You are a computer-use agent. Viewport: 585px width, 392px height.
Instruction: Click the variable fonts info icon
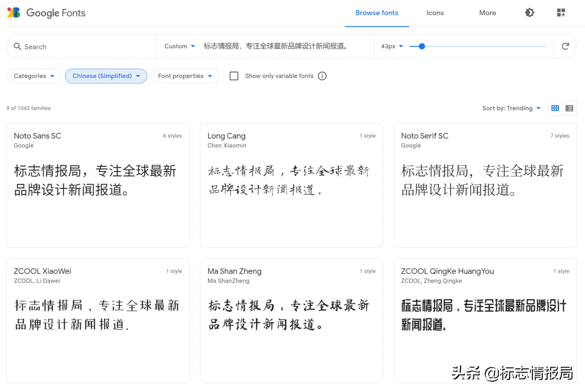[322, 76]
